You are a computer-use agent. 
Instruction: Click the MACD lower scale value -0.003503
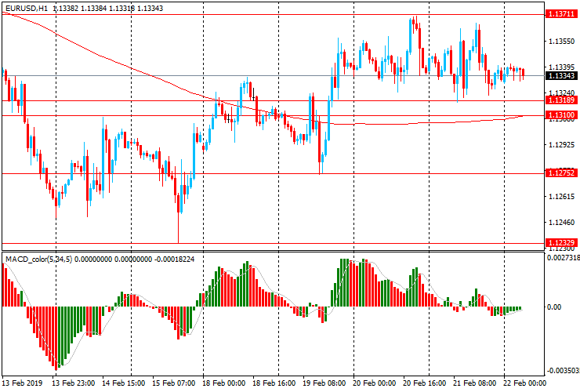point(563,371)
